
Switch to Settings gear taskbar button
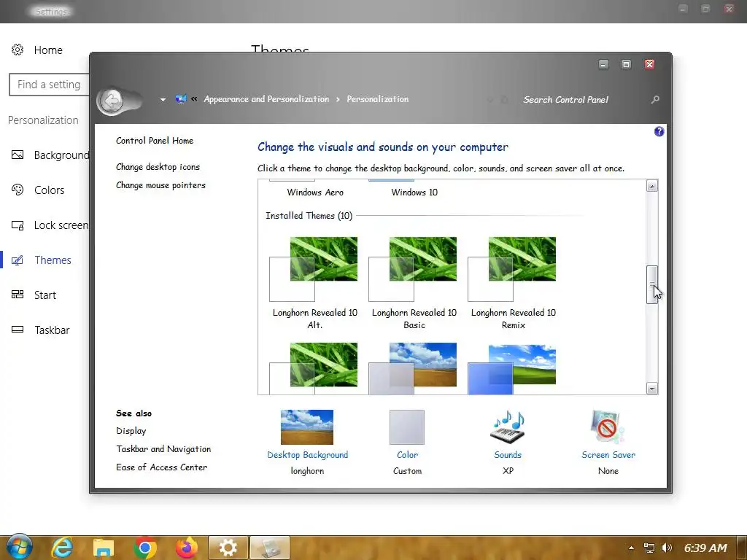228,548
